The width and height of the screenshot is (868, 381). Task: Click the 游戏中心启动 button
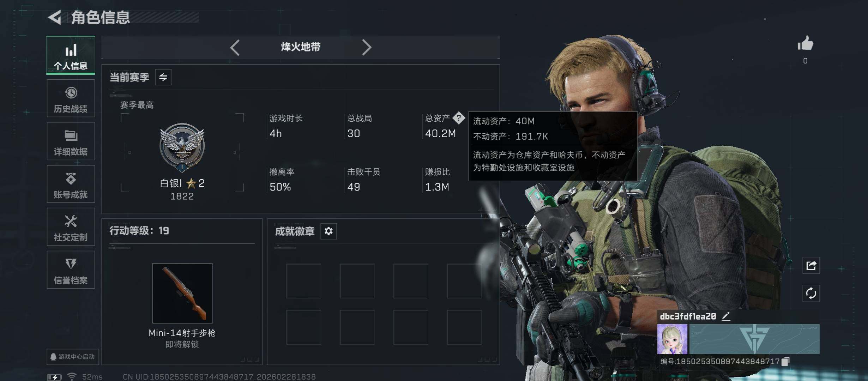point(73,357)
